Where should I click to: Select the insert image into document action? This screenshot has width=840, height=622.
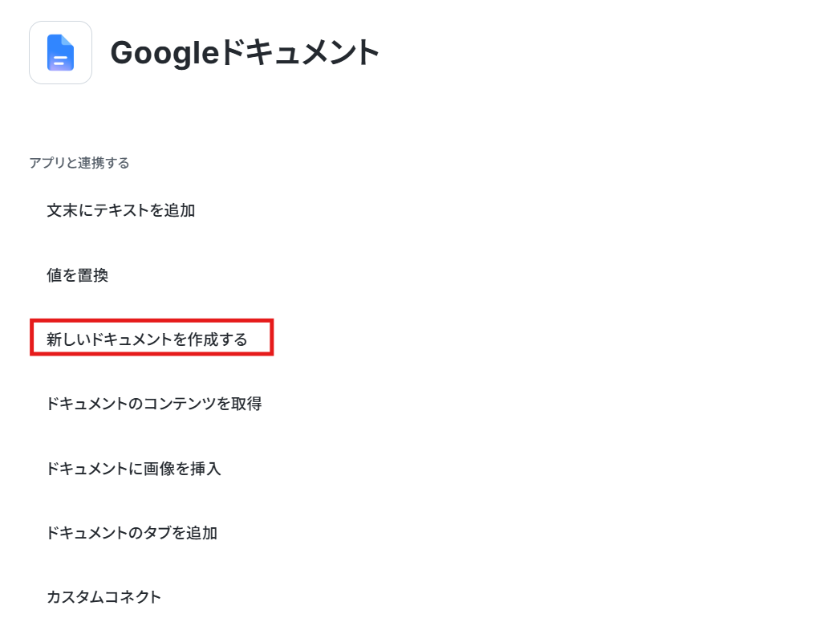pyautogui.click(x=134, y=468)
